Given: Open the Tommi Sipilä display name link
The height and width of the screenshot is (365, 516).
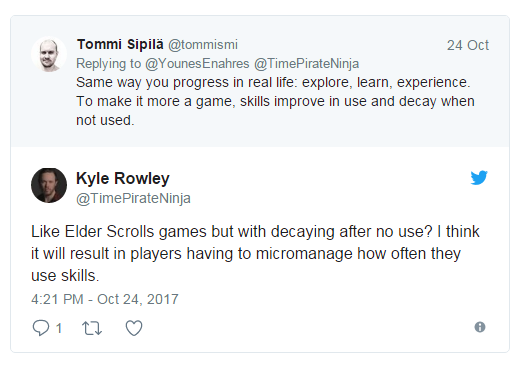Looking at the screenshot, I should point(120,44).
